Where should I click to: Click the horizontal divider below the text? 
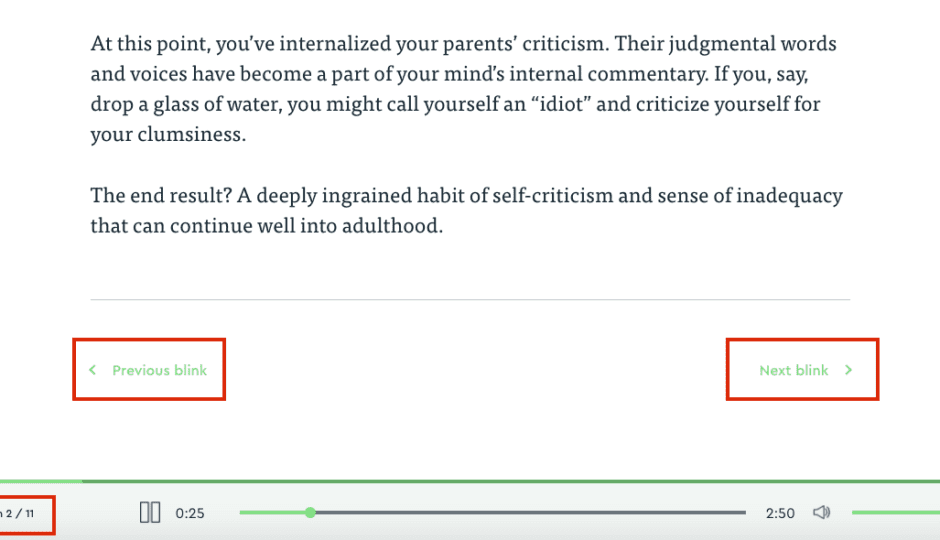coord(470,299)
